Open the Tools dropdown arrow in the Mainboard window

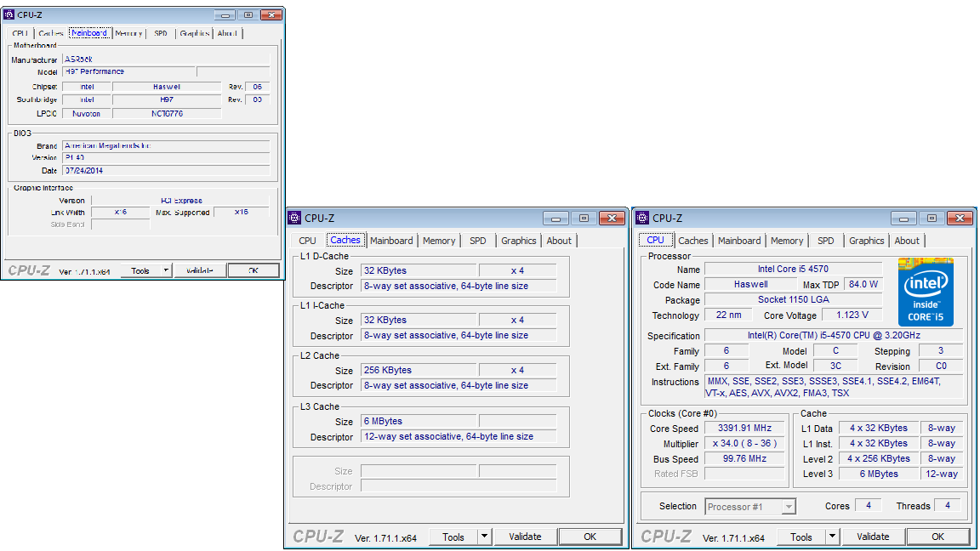pyautogui.click(x=166, y=270)
